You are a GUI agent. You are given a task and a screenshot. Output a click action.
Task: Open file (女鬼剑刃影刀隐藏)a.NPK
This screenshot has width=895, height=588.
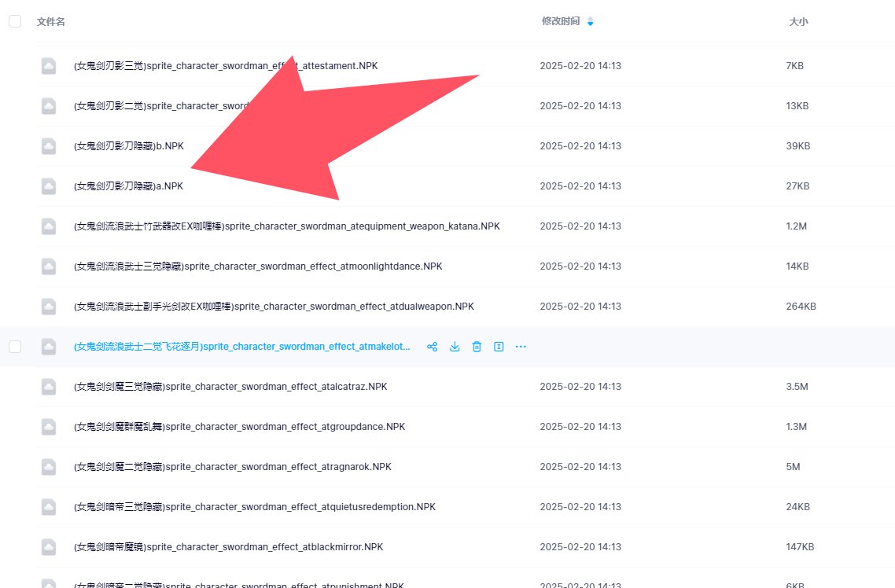(128, 186)
